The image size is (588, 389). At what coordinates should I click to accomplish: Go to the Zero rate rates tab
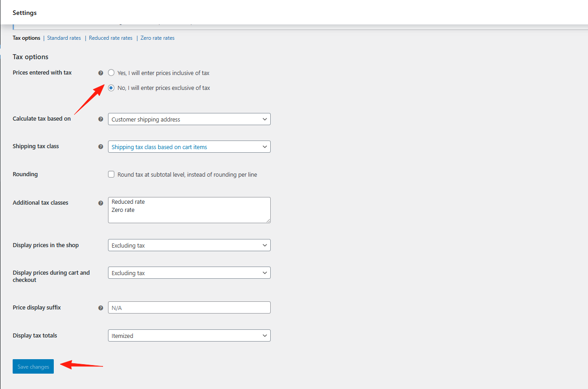[x=157, y=38]
